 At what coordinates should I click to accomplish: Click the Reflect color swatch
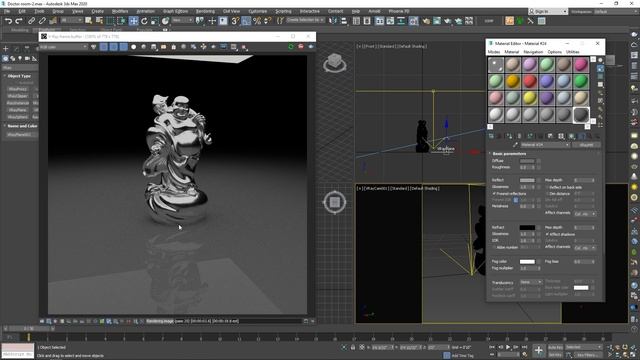coord(527,180)
